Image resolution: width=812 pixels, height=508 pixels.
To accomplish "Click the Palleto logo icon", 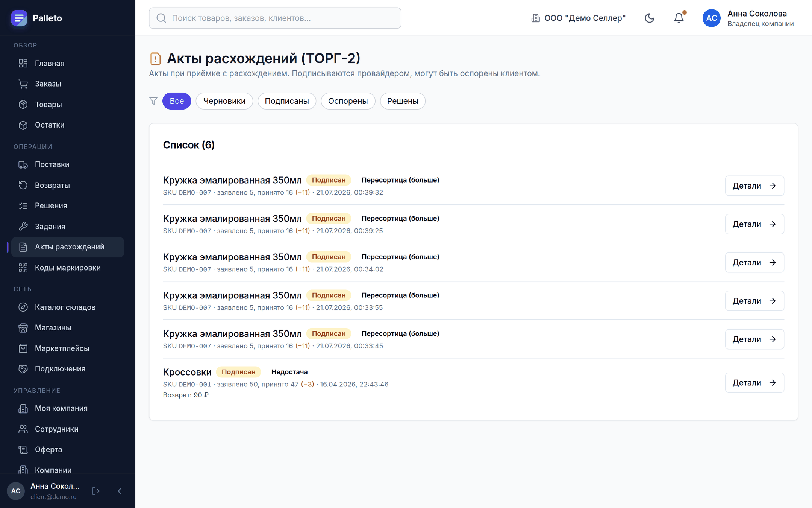I will [x=19, y=18].
